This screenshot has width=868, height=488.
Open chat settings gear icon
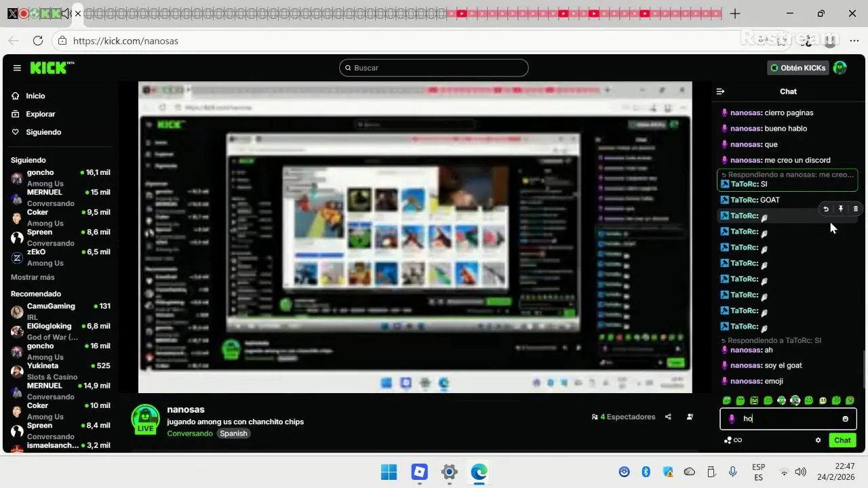(818, 441)
